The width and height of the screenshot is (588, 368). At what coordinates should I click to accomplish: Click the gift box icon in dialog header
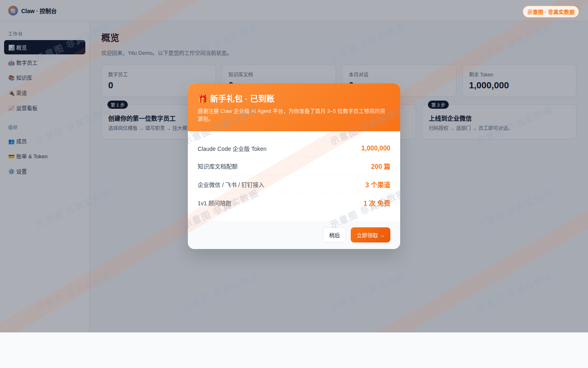point(203,99)
